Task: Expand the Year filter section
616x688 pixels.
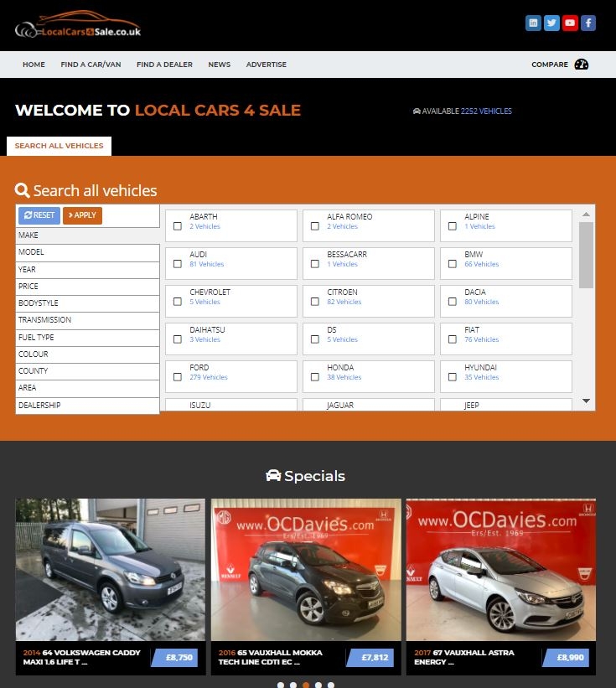Action: click(x=87, y=269)
